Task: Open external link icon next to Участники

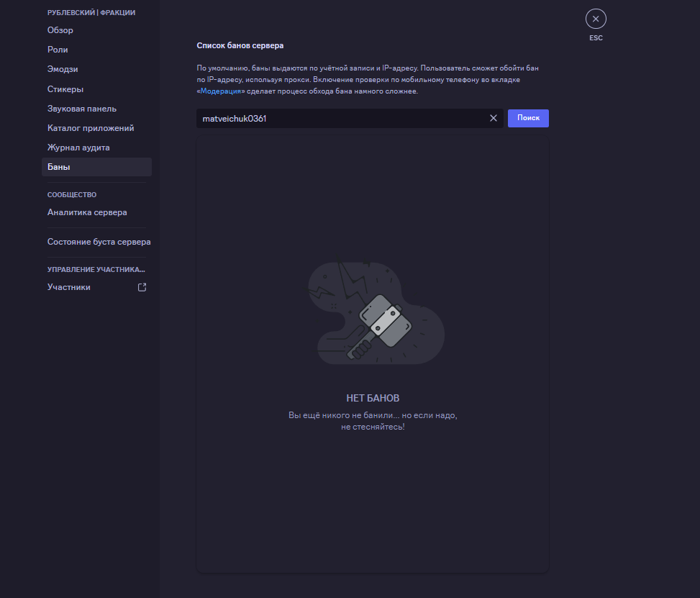Action: click(142, 287)
